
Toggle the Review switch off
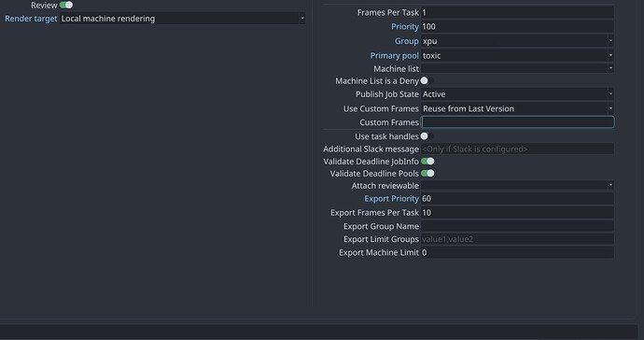[x=66, y=5]
